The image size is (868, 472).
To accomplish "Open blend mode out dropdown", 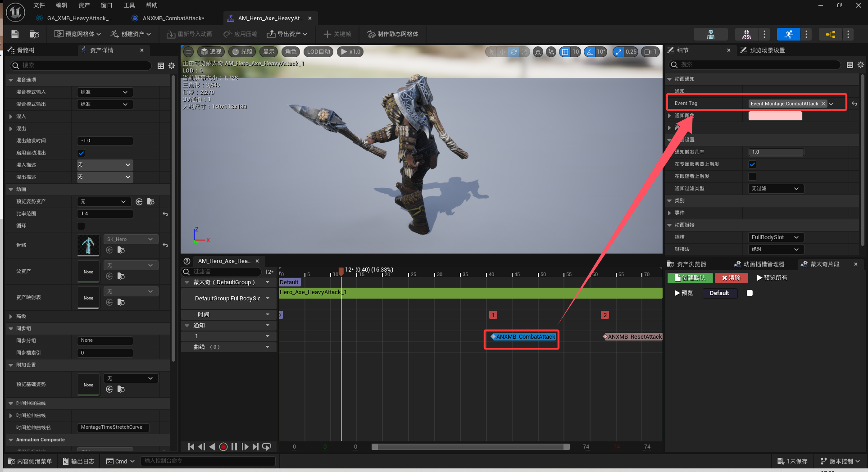I will pyautogui.click(x=105, y=104).
